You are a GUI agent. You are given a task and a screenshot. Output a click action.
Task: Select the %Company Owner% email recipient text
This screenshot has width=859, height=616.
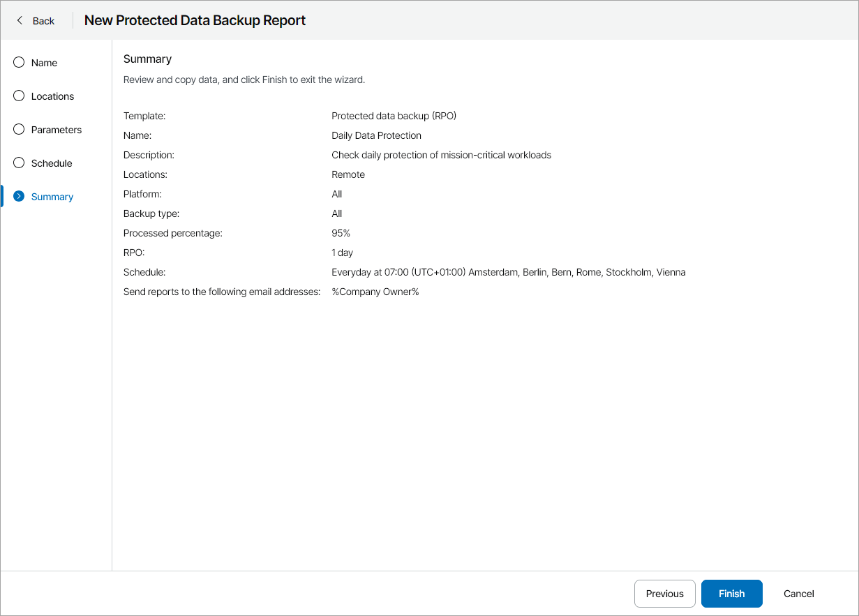tap(375, 292)
